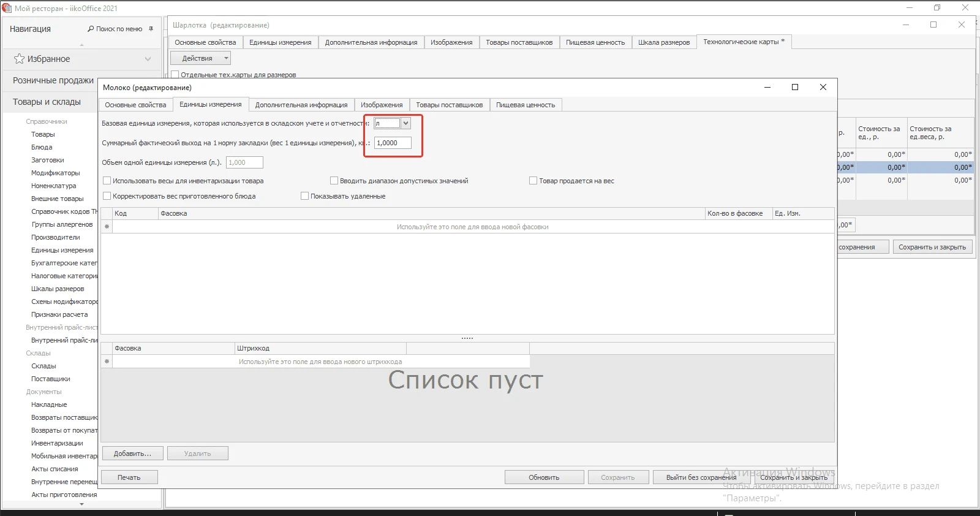This screenshot has width=980, height=516.
Task: Click the star icon beside Избранное
Action: 19,59
